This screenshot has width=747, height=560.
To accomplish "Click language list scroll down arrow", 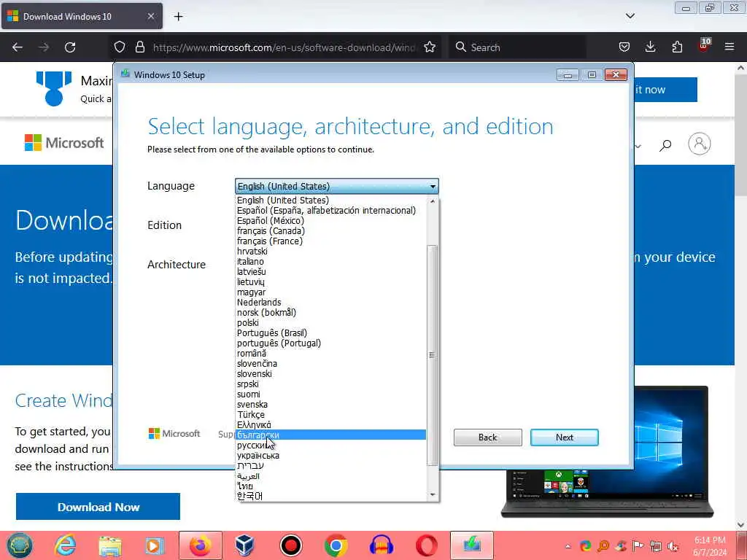I will 433,495.
